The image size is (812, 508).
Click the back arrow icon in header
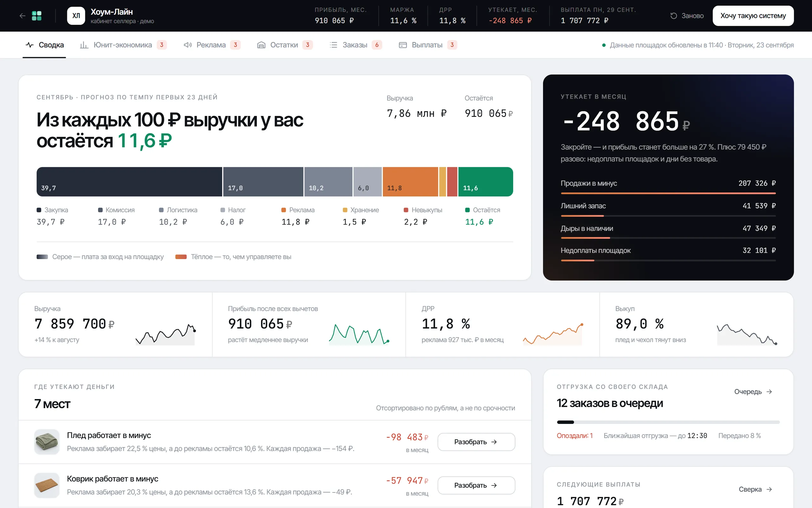[23, 16]
